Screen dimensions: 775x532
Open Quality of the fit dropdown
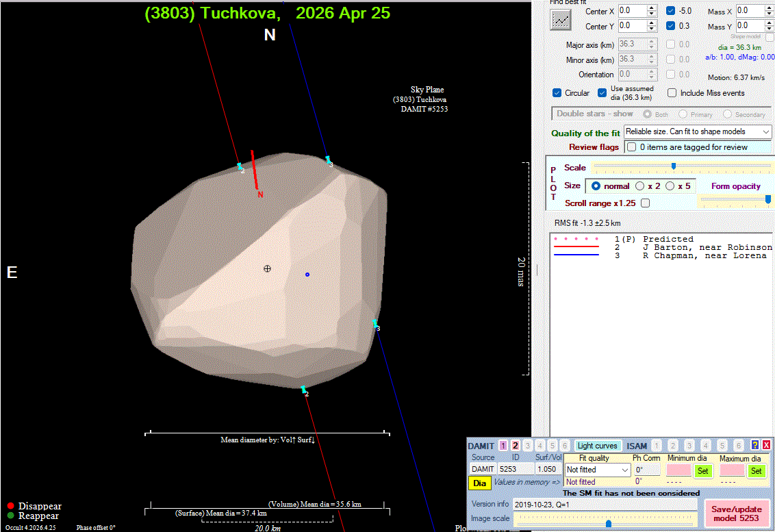pyautogui.click(x=765, y=131)
